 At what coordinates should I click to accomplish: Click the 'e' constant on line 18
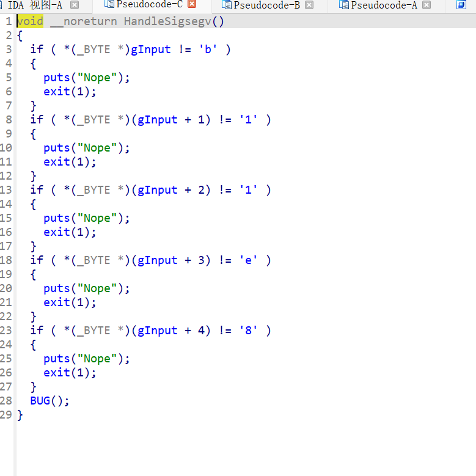(248, 260)
